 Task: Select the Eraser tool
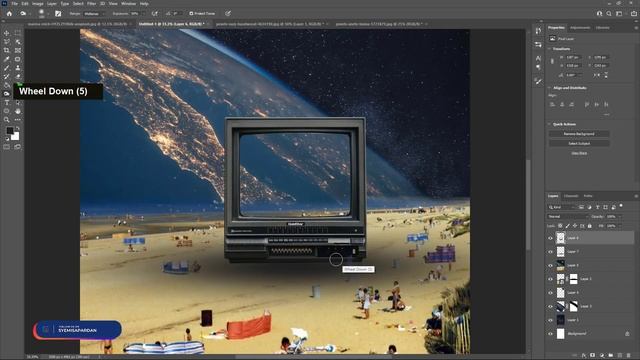(x=18, y=77)
